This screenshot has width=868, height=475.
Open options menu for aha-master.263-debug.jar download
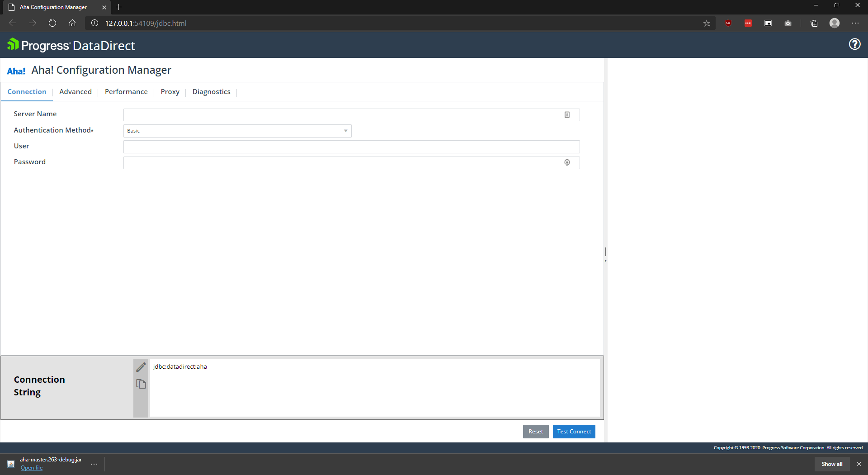[94, 464]
